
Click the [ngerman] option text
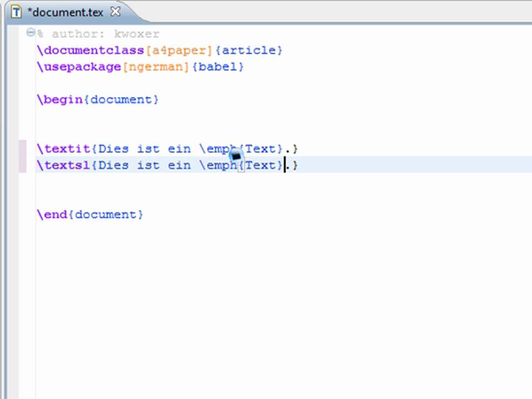point(156,66)
